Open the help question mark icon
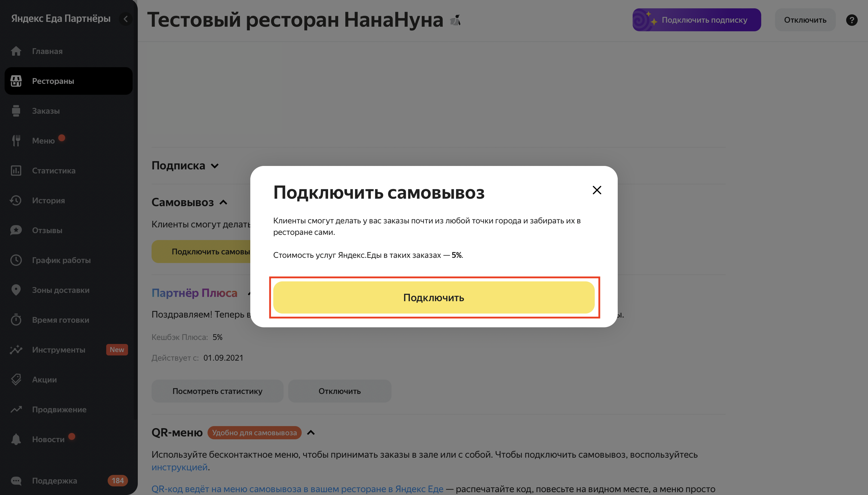868x495 pixels. 851,20
